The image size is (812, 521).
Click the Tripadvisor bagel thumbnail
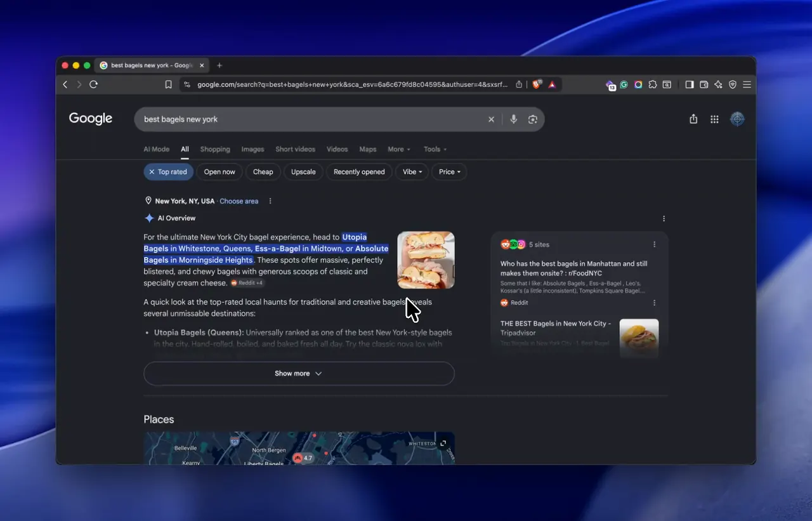(x=639, y=338)
